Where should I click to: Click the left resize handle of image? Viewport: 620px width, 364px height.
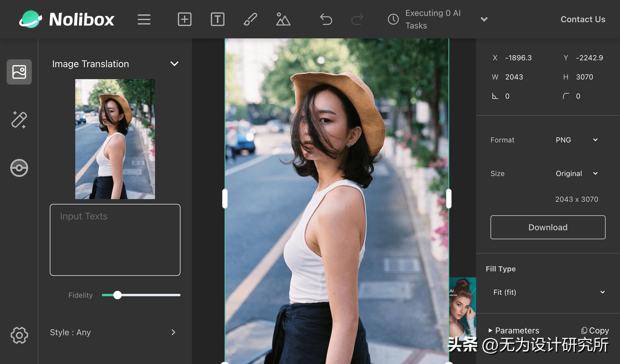point(225,198)
